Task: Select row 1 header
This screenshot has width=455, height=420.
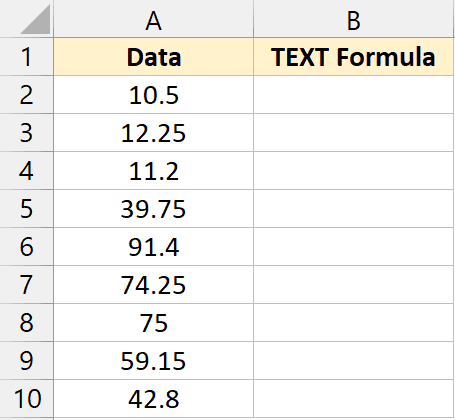Action: click(27, 57)
